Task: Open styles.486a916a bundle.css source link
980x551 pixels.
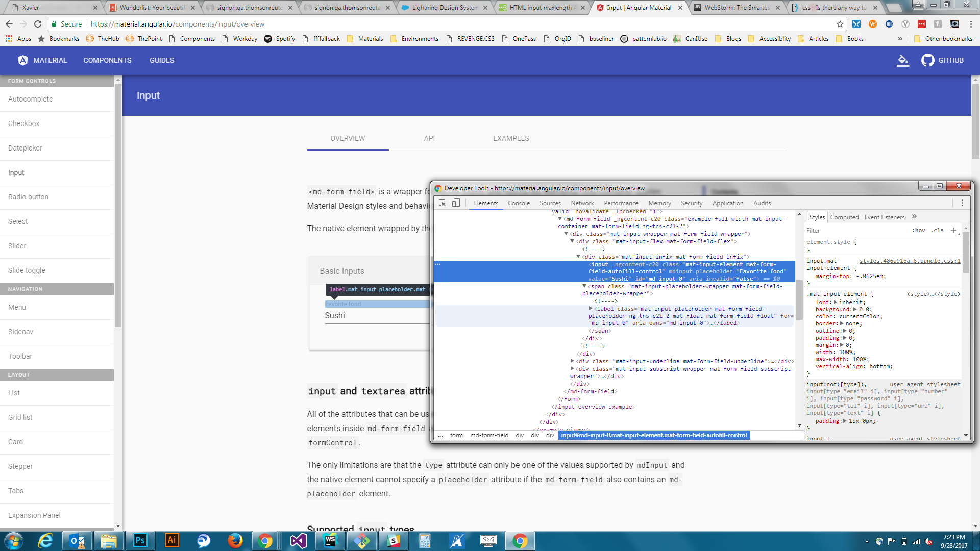Action: click(x=910, y=261)
